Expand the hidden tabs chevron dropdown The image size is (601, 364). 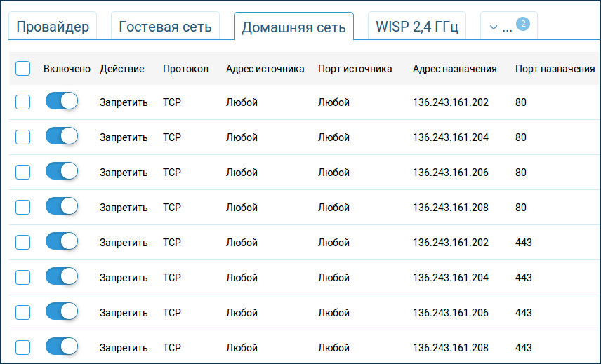pyautogui.click(x=494, y=27)
